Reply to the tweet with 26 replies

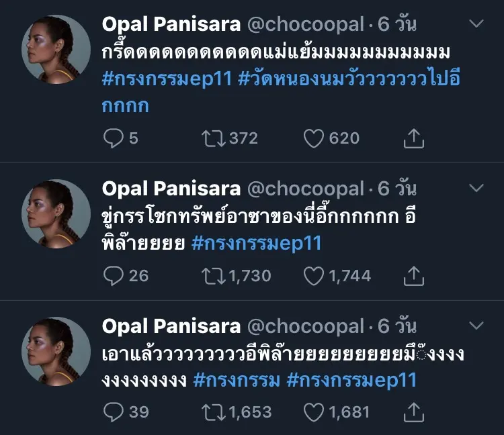coord(114,275)
